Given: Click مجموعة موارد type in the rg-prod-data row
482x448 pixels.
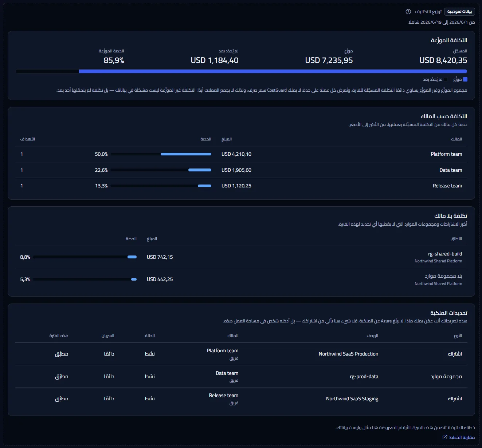Looking at the screenshot, I should point(446,377).
